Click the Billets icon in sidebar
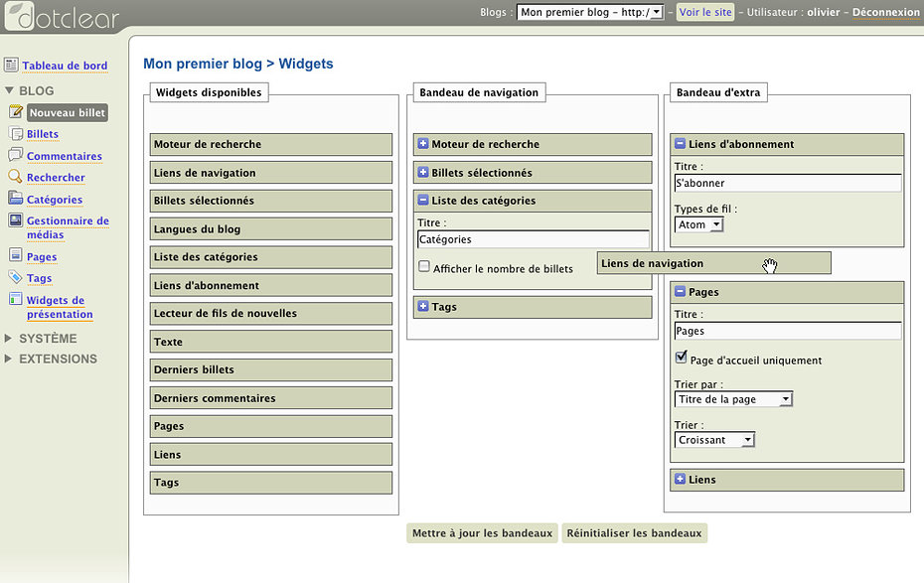Viewport: 924px width, 583px height. [x=15, y=134]
